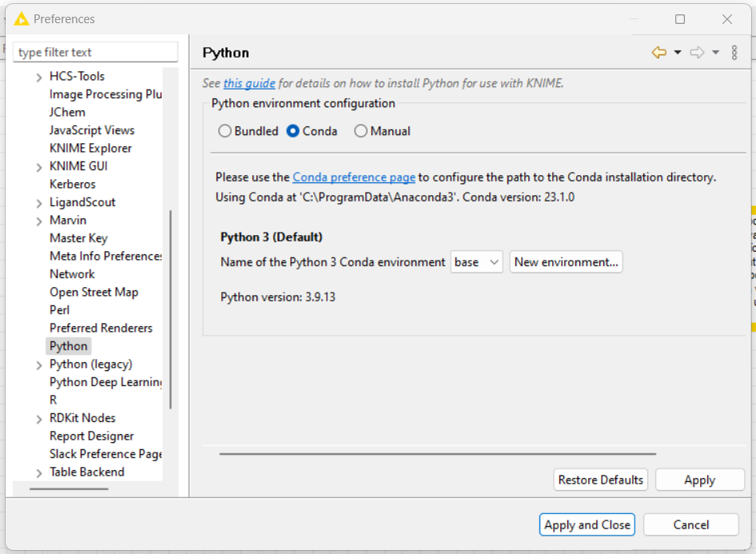Click the Restore Defaults button
Screen dimensions: 756x554
[x=600, y=480]
